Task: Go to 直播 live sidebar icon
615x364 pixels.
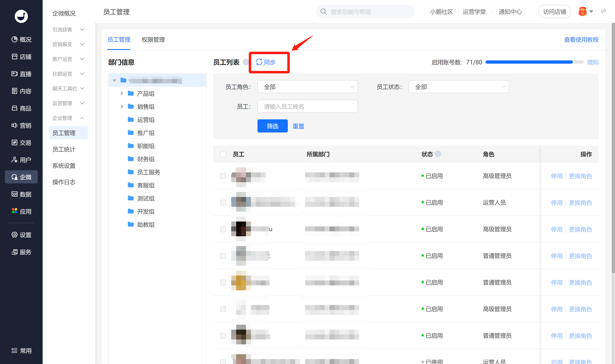Action: (x=15, y=73)
